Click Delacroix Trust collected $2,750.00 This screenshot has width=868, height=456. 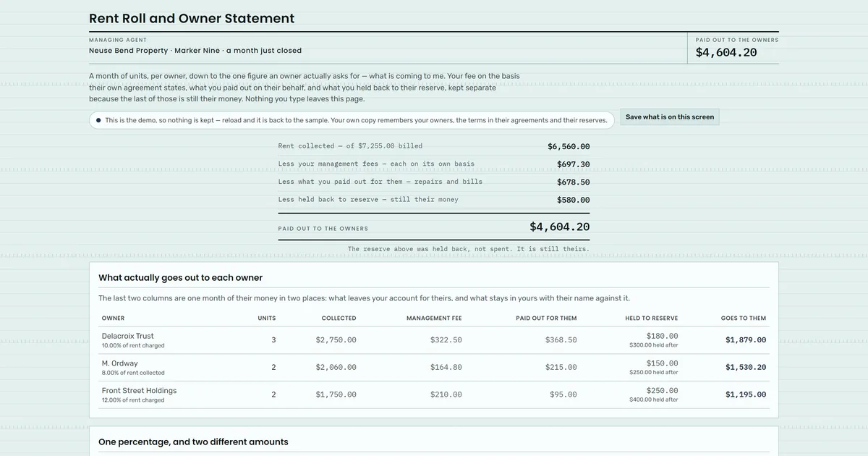pos(336,340)
